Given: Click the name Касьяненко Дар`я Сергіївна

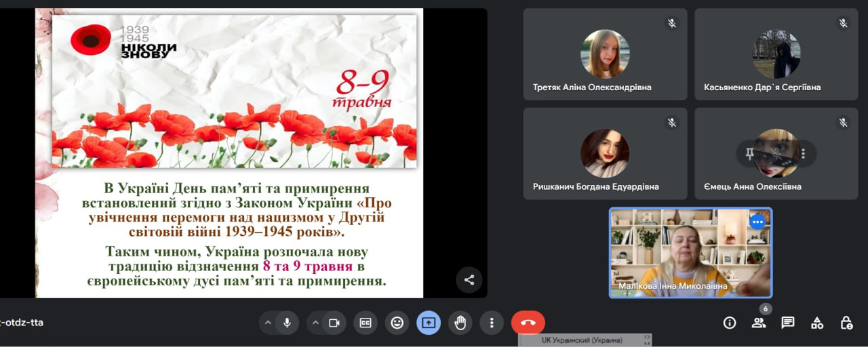Looking at the screenshot, I should click(x=762, y=87).
